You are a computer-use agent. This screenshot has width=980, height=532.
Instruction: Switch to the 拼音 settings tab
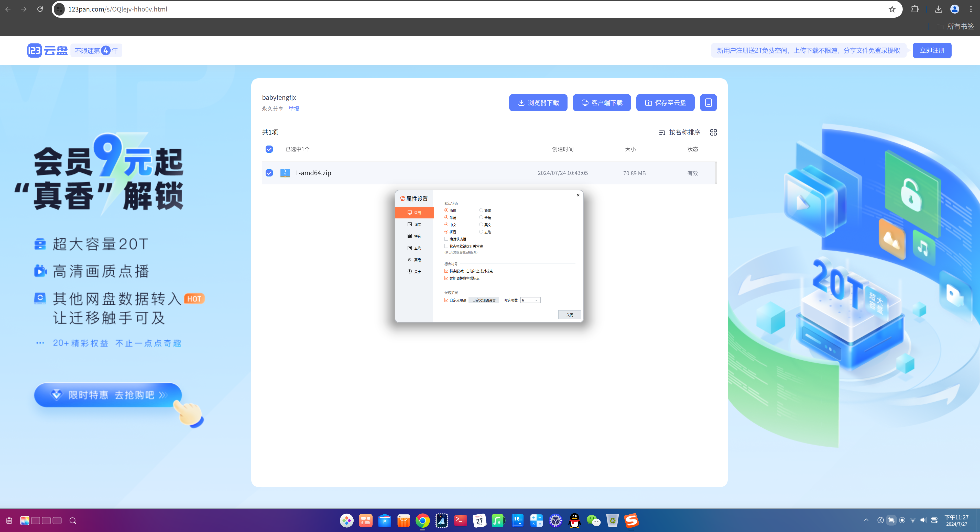click(x=414, y=237)
